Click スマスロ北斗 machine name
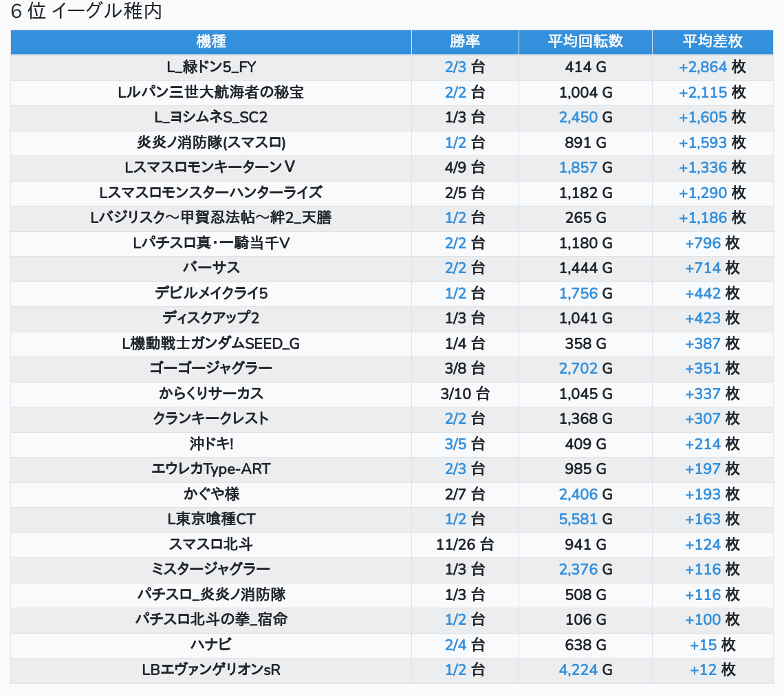 [x=211, y=544]
